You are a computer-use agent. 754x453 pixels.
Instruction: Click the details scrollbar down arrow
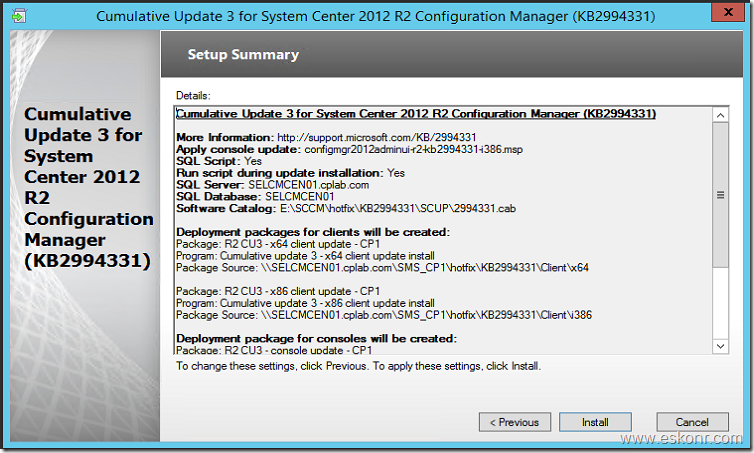[x=720, y=346]
